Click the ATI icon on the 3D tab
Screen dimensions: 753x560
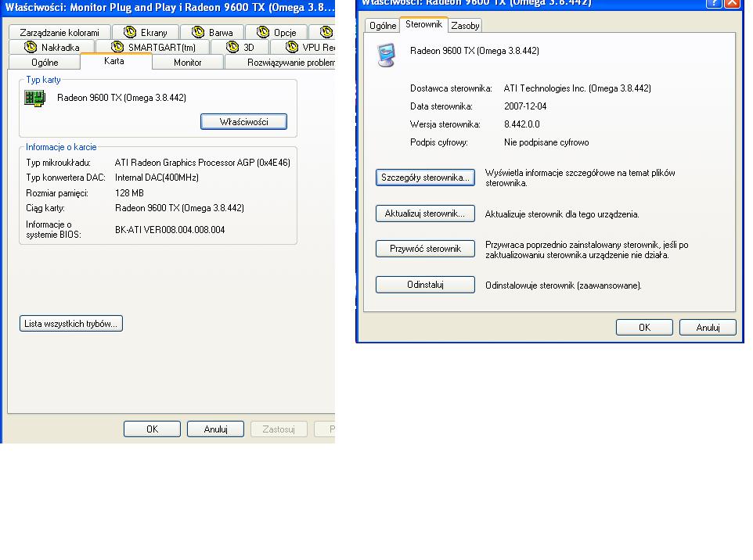click(232, 47)
